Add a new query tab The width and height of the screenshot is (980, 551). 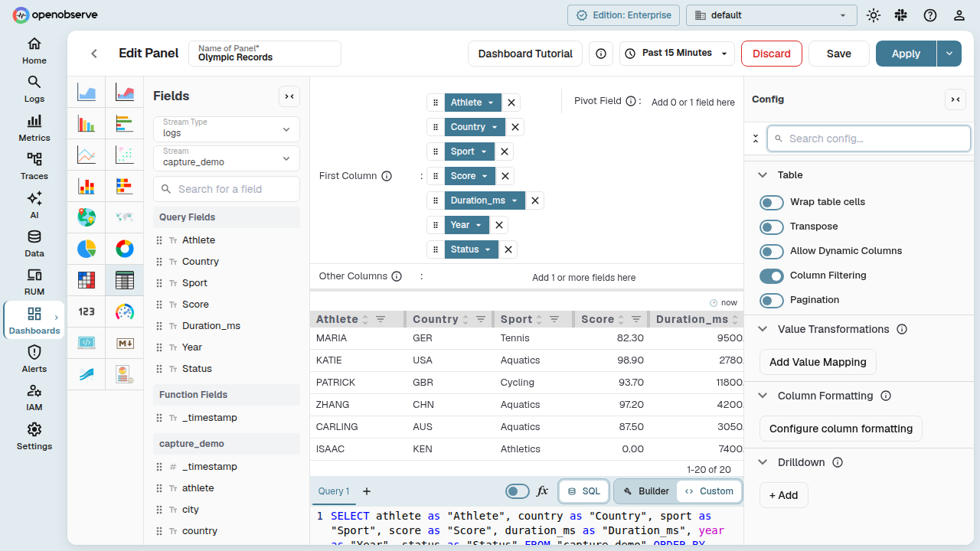click(367, 491)
